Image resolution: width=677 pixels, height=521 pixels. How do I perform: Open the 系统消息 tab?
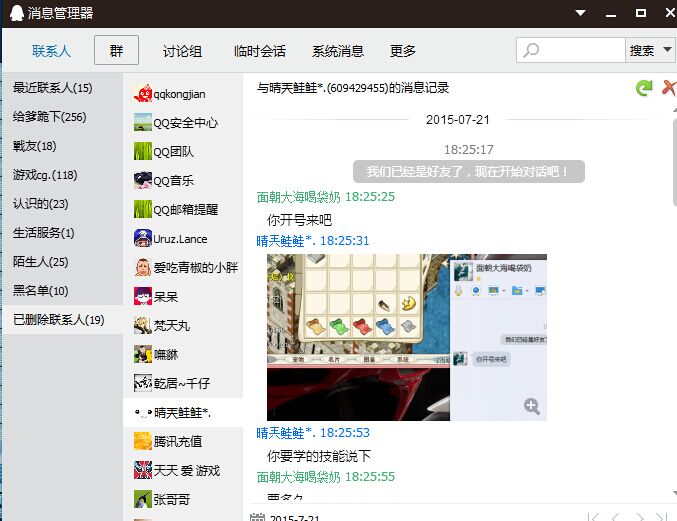point(338,51)
